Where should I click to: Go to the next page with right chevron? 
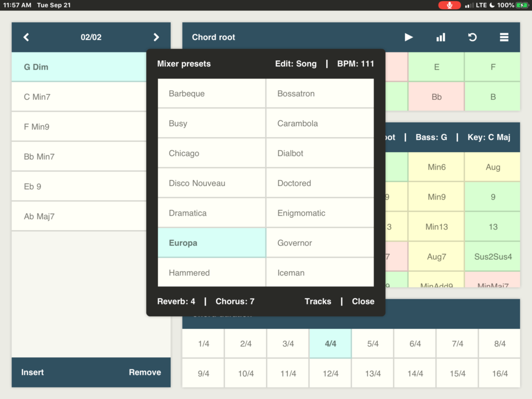(156, 37)
